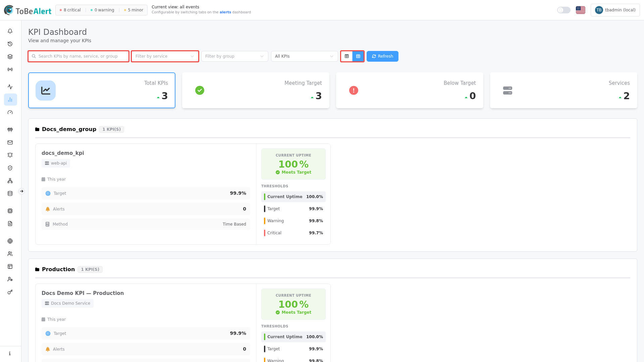Click the 8 critical status badge

(x=70, y=10)
